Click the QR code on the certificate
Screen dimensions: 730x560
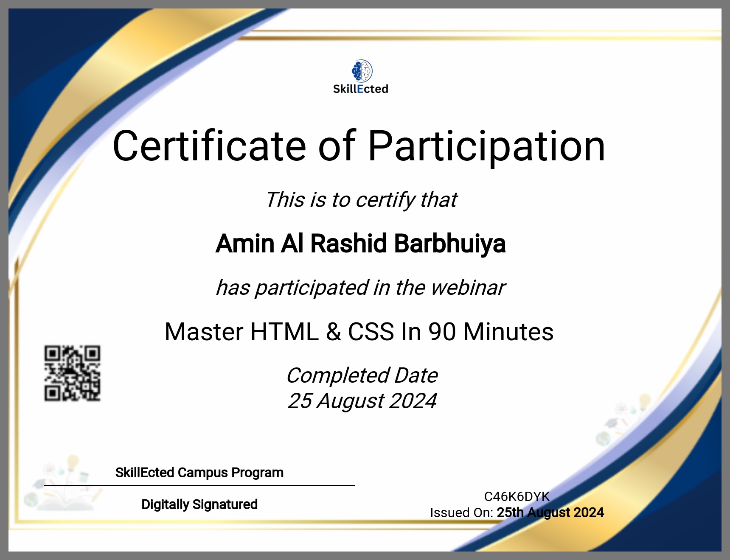73,373
